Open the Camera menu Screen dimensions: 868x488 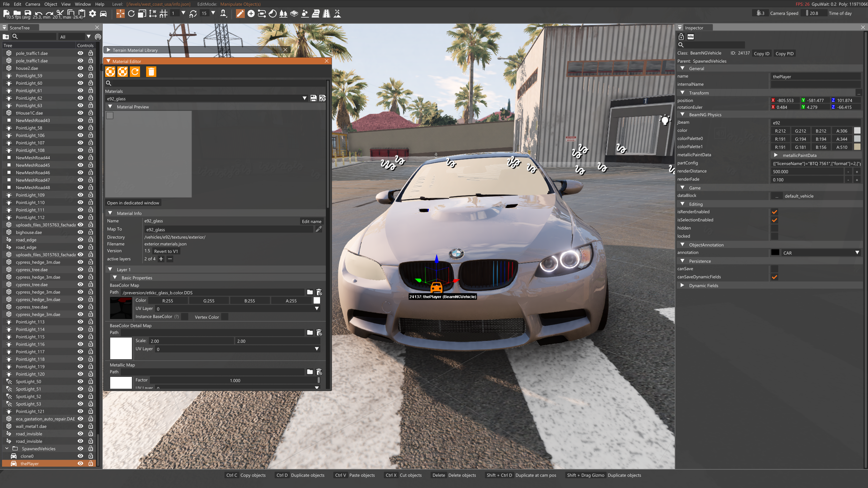(x=33, y=4)
